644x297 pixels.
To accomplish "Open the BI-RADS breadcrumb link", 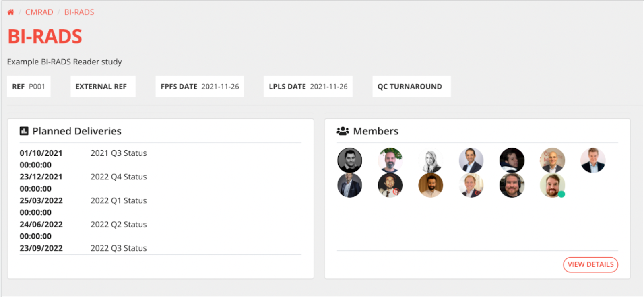I will click(x=79, y=12).
